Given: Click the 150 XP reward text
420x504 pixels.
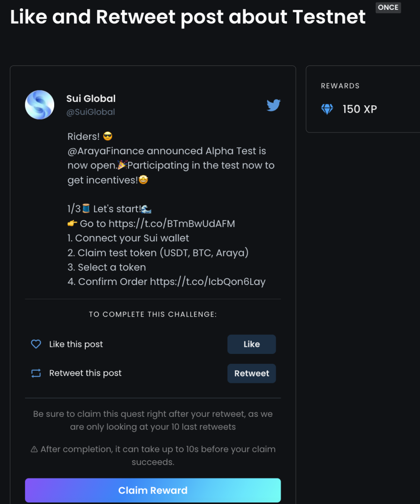Looking at the screenshot, I should [x=359, y=109].
